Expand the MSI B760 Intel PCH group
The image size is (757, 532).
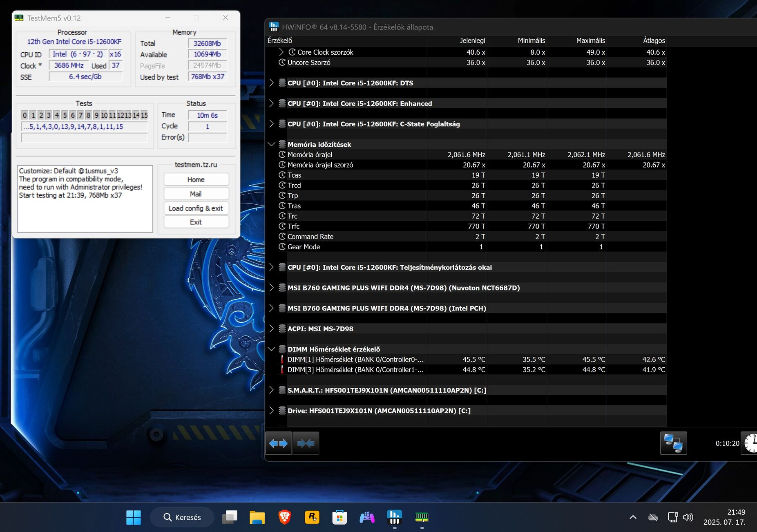point(271,308)
